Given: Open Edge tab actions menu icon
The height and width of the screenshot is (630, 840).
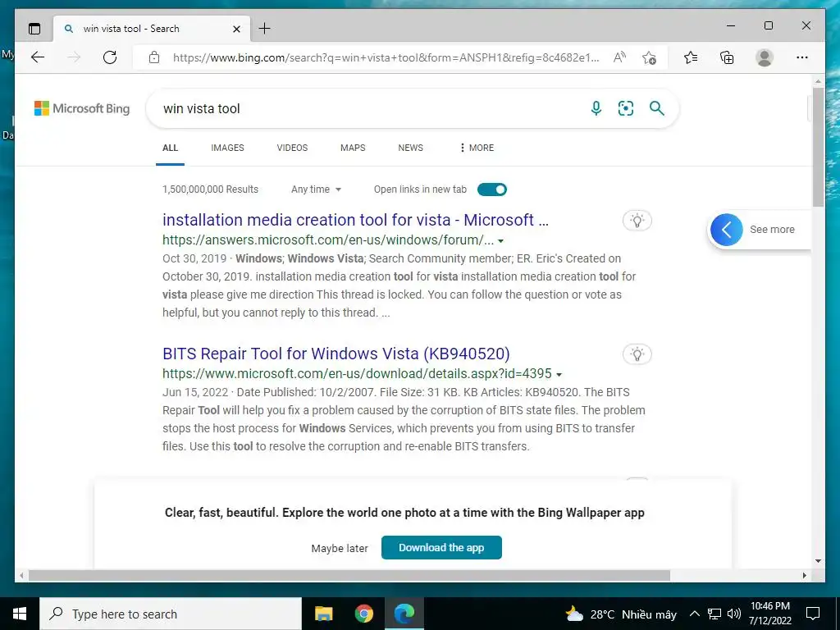Looking at the screenshot, I should click(34, 29).
